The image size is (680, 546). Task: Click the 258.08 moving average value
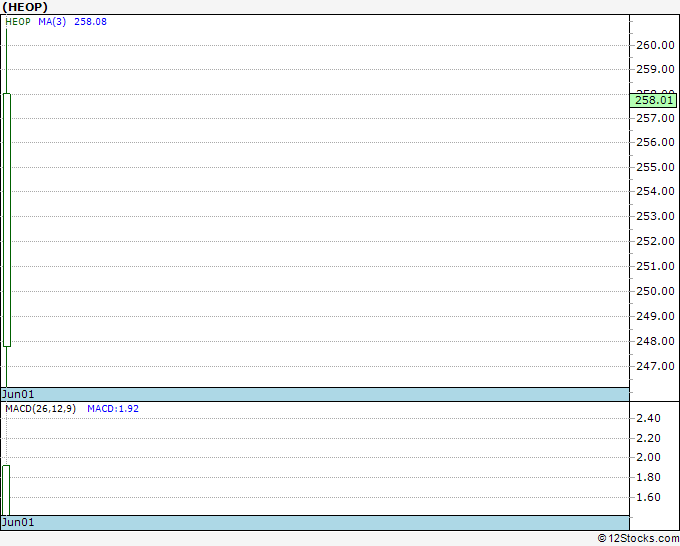[90, 22]
